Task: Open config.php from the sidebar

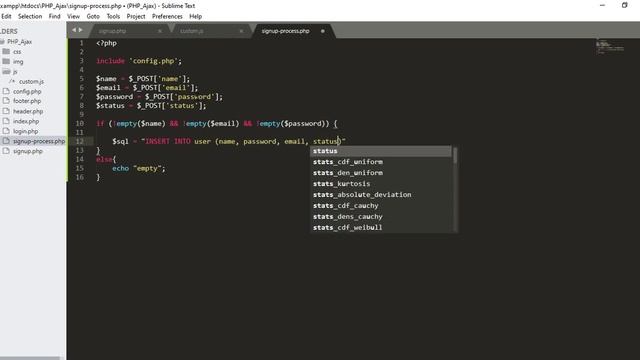Action: 27,91
